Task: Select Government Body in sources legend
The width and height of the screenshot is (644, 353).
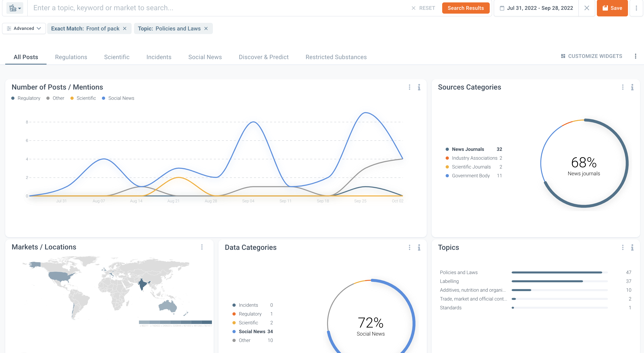Action: (474, 175)
